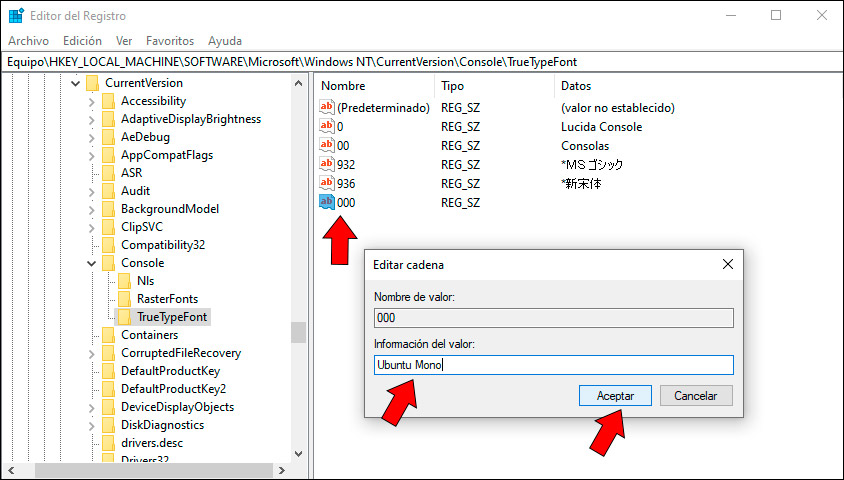Click the AppCompatFlags folder icon
The image size is (844, 480).
[x=108, y=155]
